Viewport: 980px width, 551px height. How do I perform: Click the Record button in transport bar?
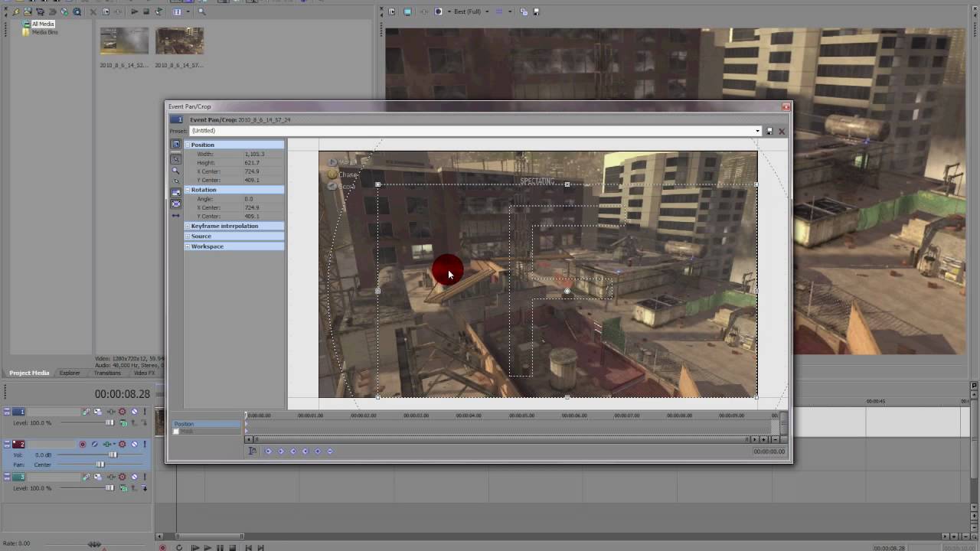click(162, 547)
